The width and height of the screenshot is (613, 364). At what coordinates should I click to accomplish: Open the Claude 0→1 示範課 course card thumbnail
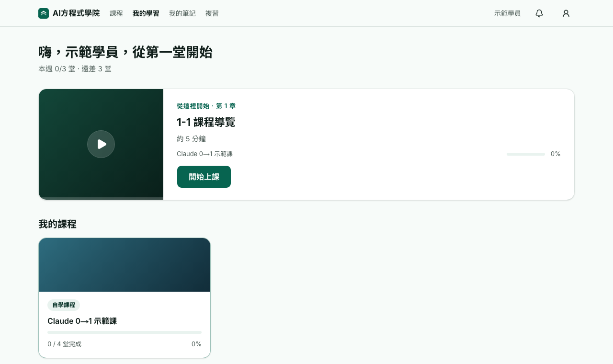[125, 265]
